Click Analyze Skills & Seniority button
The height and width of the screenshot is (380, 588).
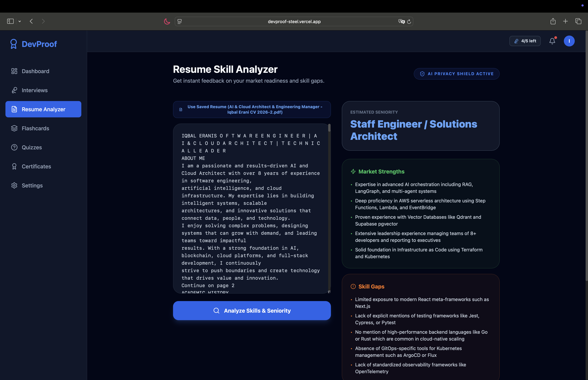point(252,311)
